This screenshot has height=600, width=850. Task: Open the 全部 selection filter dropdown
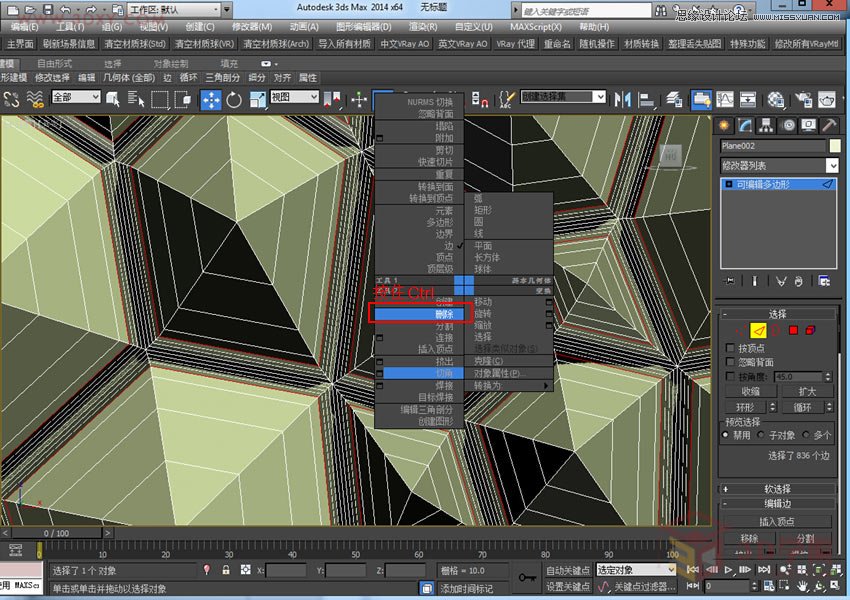click(x=76, y=97)
